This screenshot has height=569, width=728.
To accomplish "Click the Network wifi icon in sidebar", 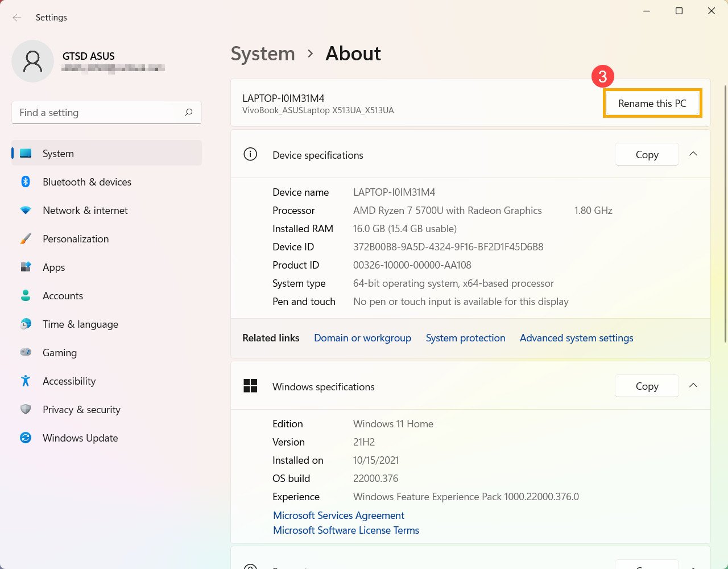I will coord(26,211).
